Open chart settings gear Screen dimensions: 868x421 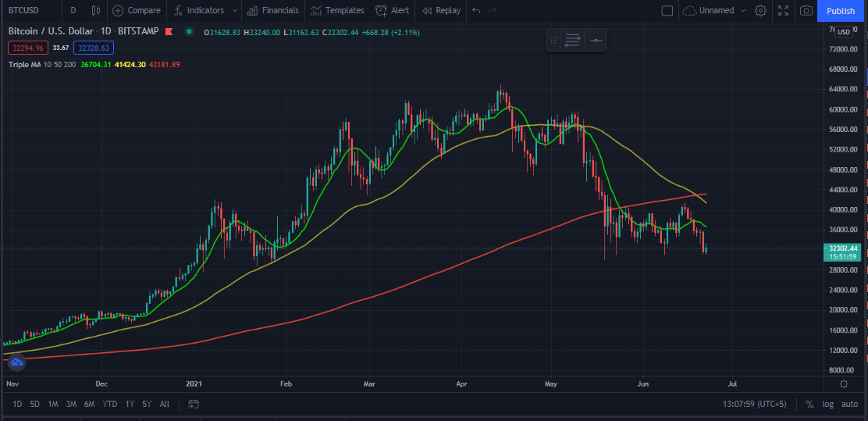point(760,10)
